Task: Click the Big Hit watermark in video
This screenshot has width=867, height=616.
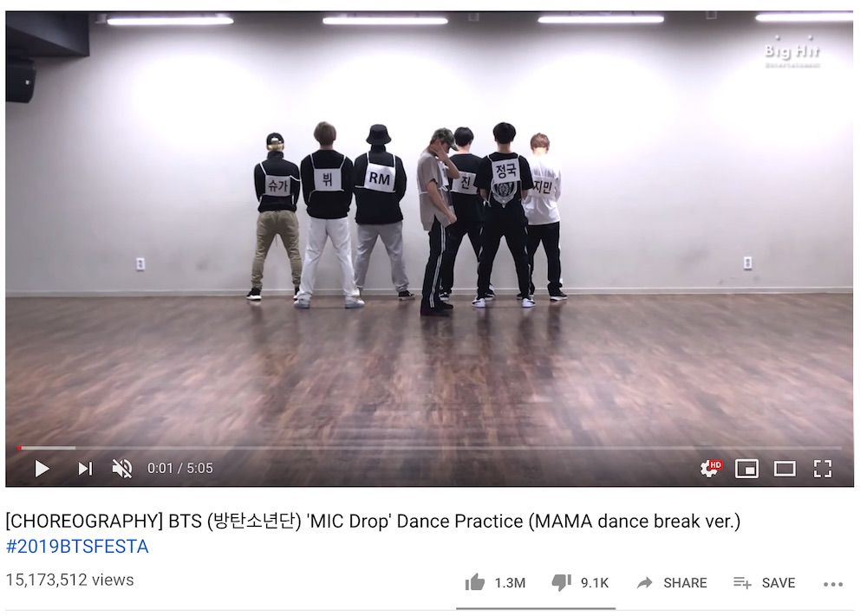Action: coord(792,53)
